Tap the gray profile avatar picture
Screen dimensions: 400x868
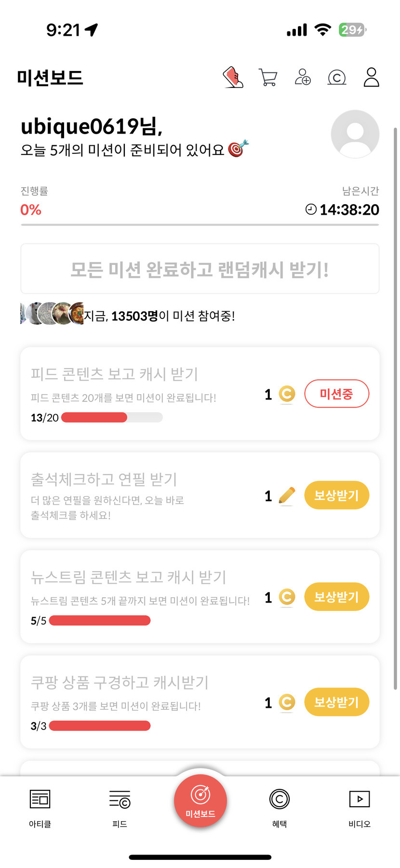pos(355,134)
